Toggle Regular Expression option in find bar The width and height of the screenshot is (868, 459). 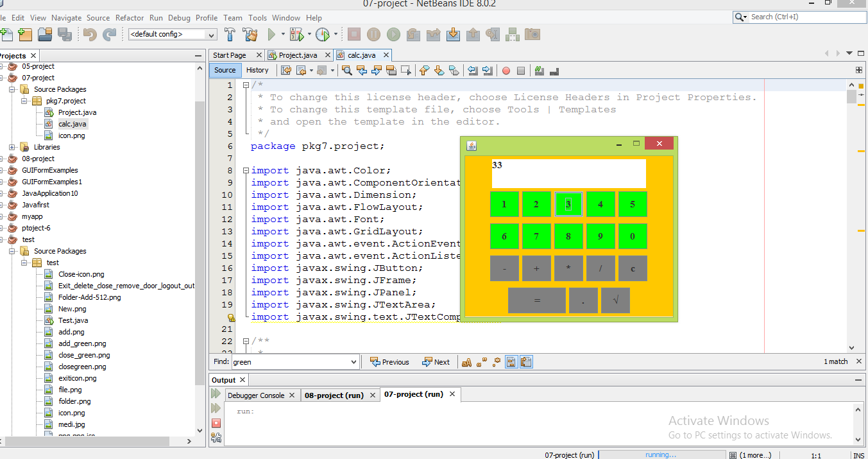(497, 362)
